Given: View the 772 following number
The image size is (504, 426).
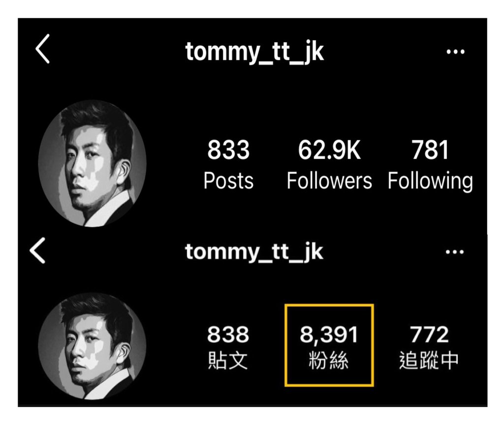Looking at the screenshot, I should pyautogui.click(x=429, y=334).
